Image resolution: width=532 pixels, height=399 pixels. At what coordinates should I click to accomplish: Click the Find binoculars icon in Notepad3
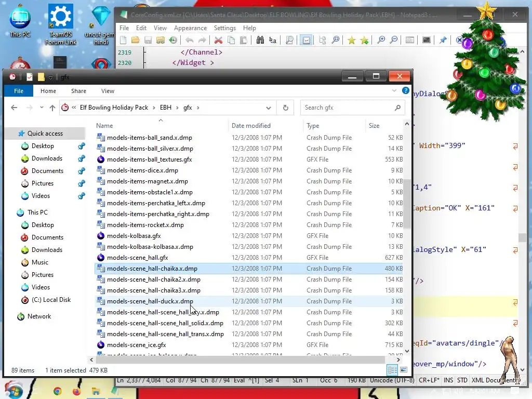[260, 41]
